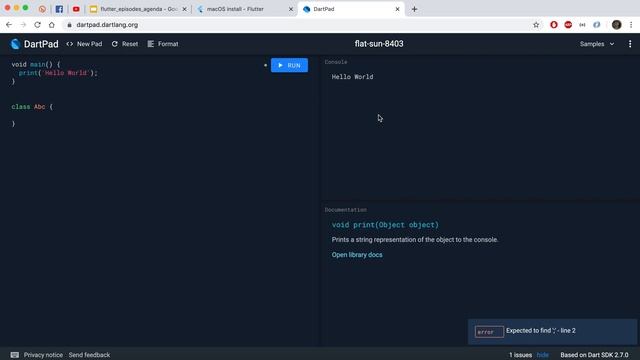The image size is (640, 360).
Task: Open Privacy notice link
Action: click(43, 355)
